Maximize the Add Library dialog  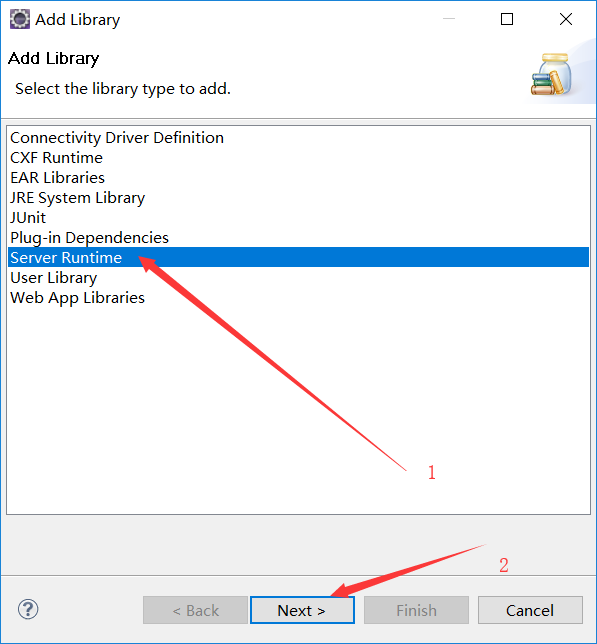tap(507, 19)
